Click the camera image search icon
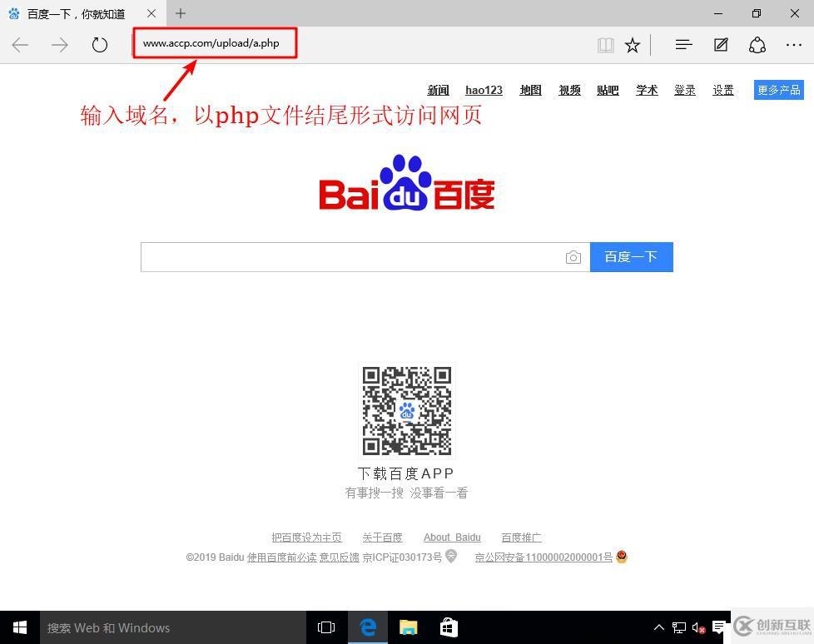 tap(573, 257)
